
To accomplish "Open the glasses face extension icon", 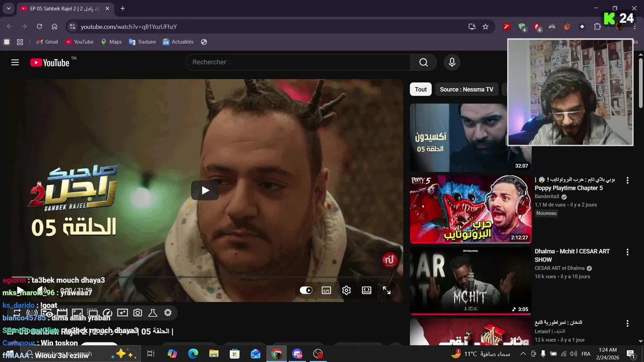I will click(552, 27).
